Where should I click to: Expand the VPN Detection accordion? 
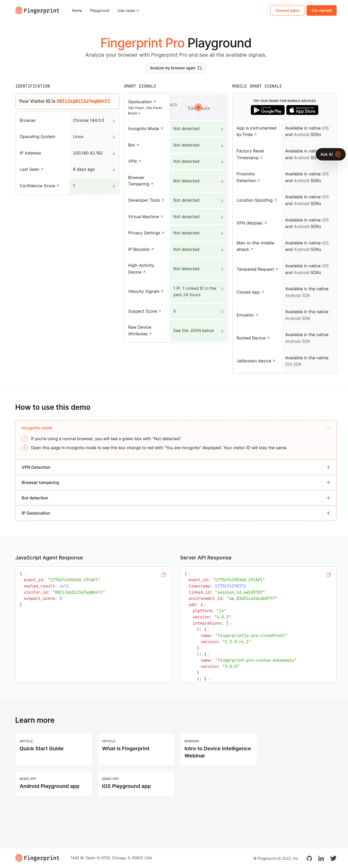point(328,467)
